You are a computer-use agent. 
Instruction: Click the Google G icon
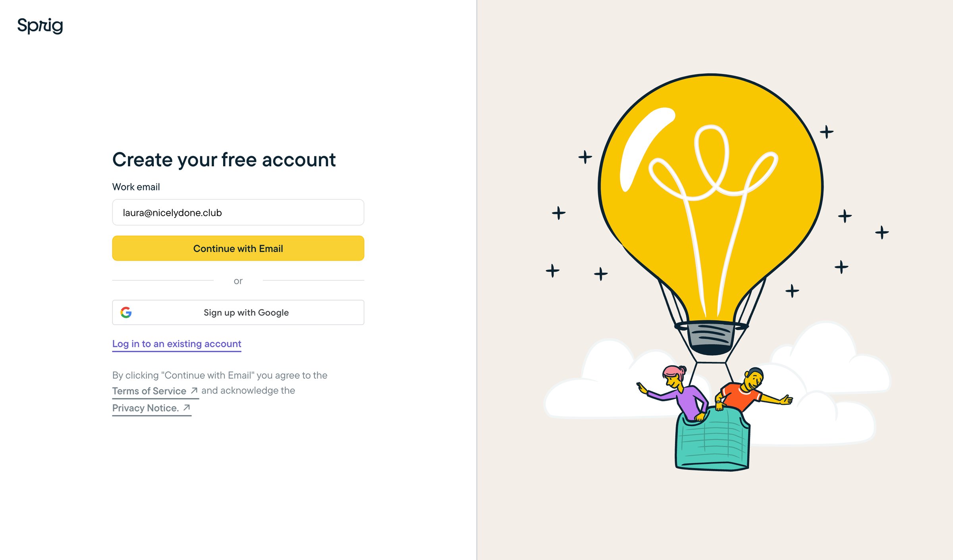(x=126, y=313)
